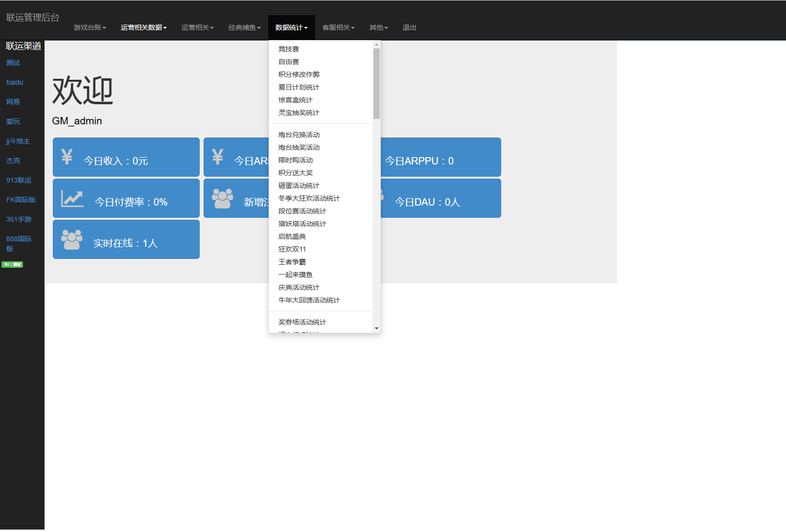
Task: Open 网易 channel
Action: tap(13, 102)
